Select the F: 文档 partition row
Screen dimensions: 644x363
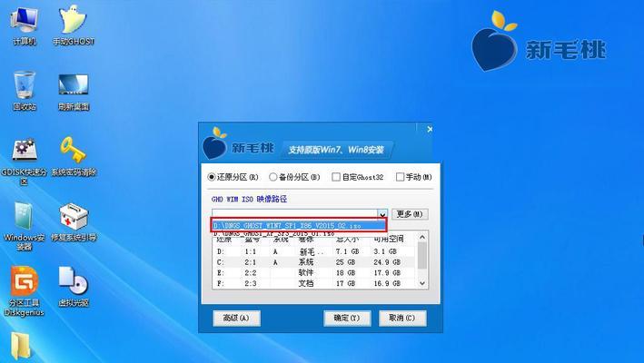pyautogui.click(x=314, y=283)
